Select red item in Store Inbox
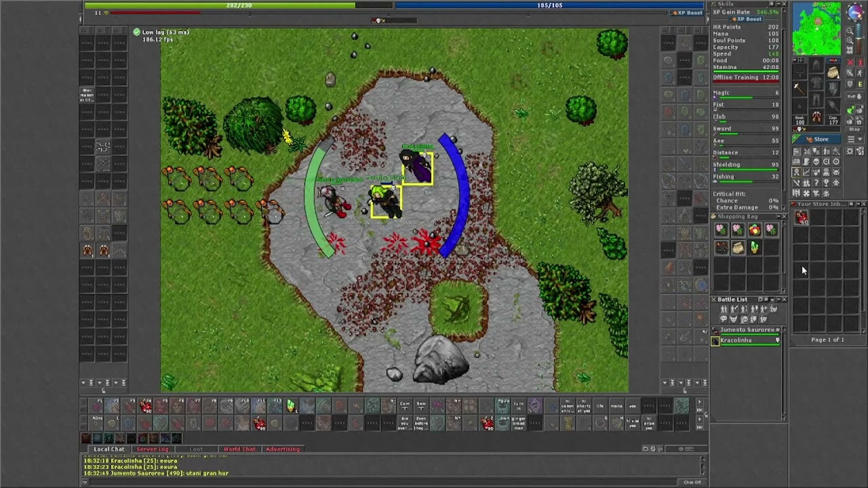 [x=802, y=217]
